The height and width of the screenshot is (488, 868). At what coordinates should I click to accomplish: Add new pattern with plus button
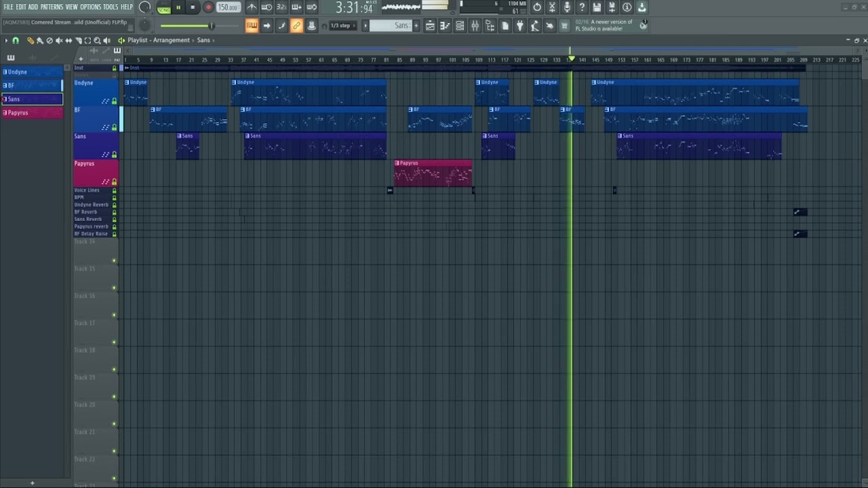click(x=416, y=26)
